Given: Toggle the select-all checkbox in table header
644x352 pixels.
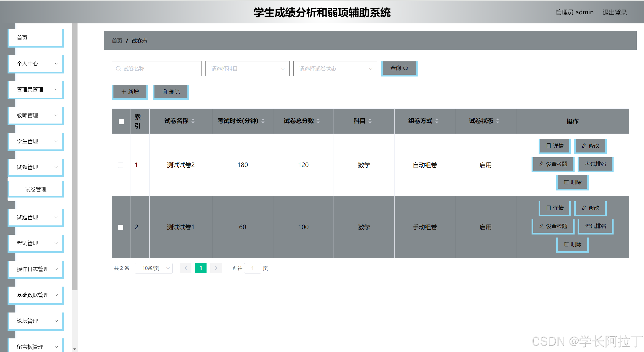Looking at the screenshot, I should point(121,122).
